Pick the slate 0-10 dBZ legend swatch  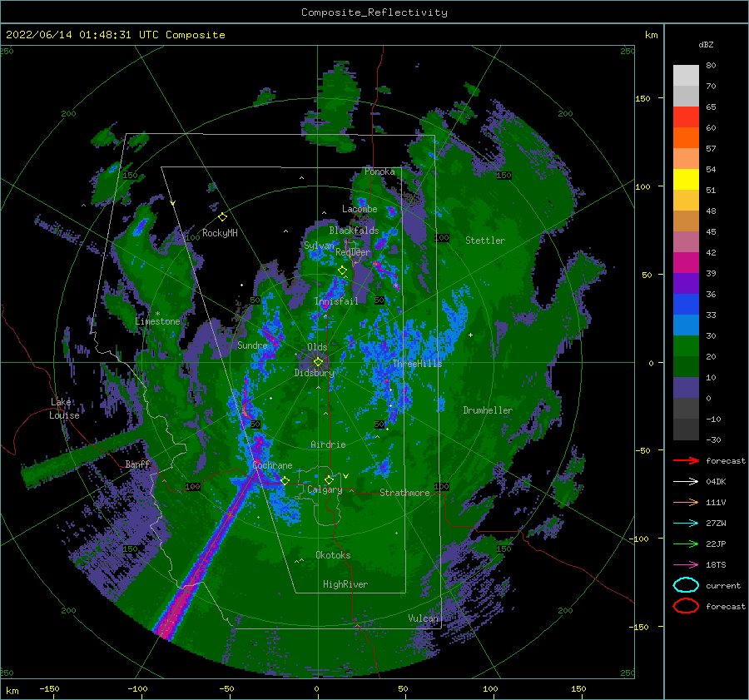686,388
